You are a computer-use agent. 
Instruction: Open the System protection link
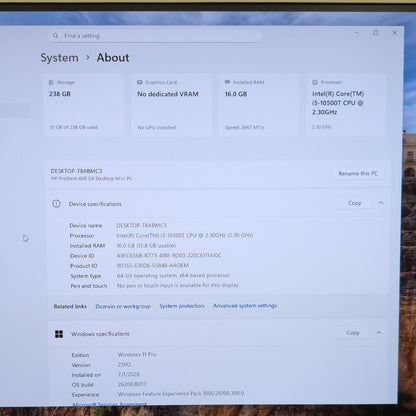click(x=182, y=306)
